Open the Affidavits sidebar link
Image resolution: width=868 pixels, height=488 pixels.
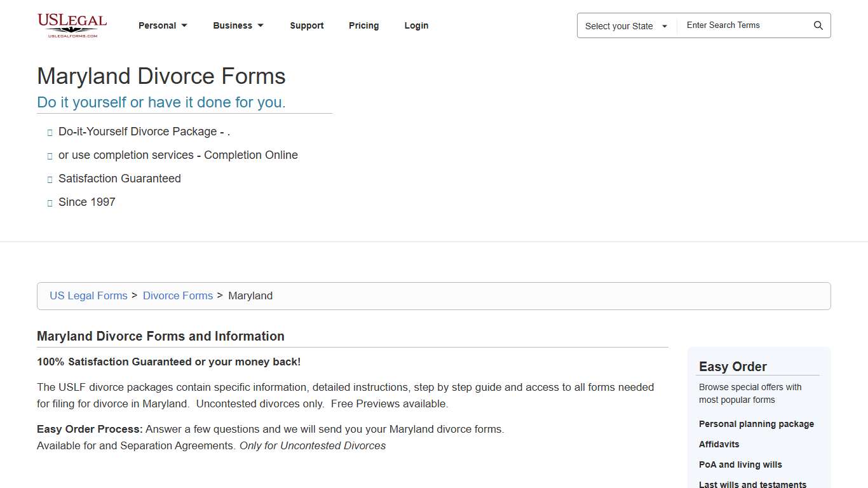point(719,444)
